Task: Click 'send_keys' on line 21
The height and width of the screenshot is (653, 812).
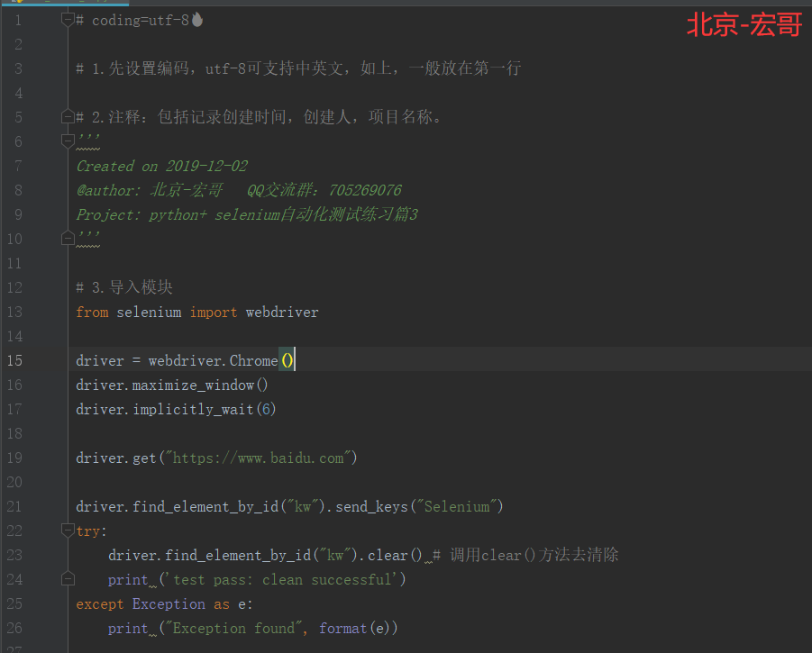Action: (x=372, y=507)
